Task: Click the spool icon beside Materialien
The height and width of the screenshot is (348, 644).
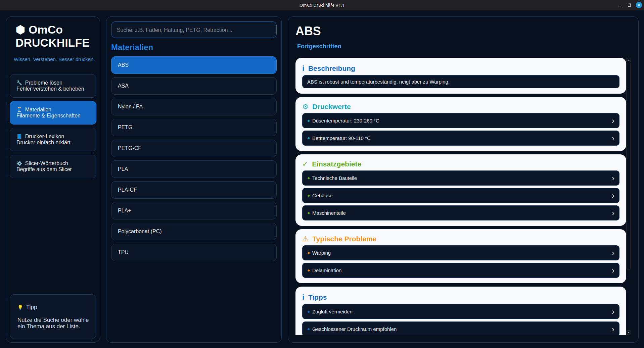Action: coord(19,110)
